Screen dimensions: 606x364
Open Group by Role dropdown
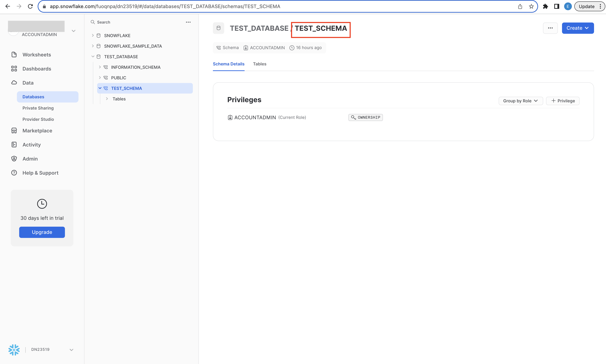point(521,101)
